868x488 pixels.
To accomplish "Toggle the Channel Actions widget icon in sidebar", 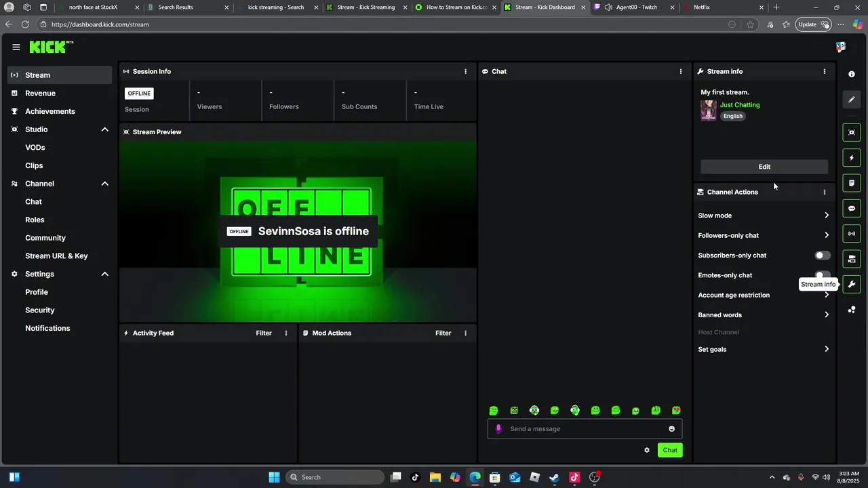I will click(x=852, y=259).
